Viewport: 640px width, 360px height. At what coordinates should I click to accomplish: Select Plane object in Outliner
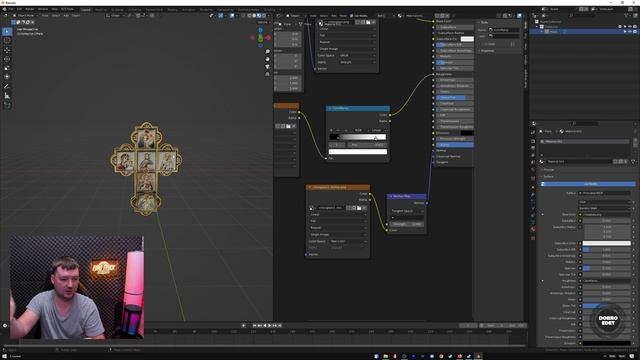click(x=553, y=31)
